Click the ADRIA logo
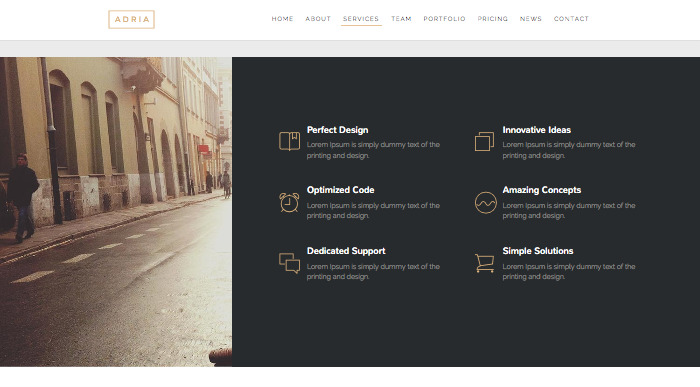The width and height of the screenshot is (700, 387). click(x=131, y=19)
